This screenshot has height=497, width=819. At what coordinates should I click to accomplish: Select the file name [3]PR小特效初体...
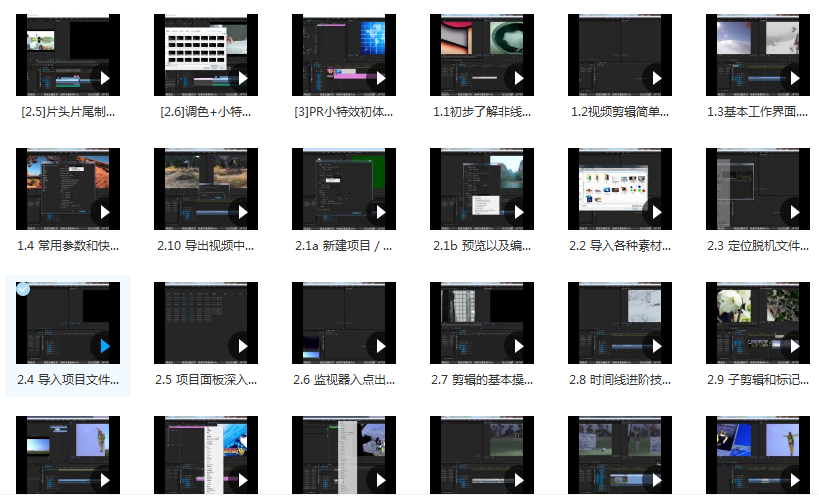point(344,112)
